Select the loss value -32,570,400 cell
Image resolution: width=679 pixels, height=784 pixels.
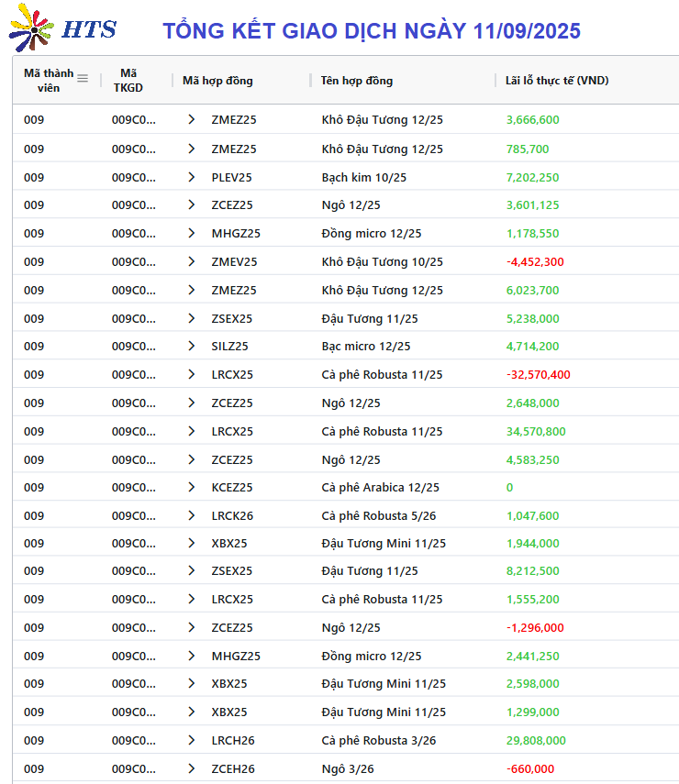click(x=539, y=374)
